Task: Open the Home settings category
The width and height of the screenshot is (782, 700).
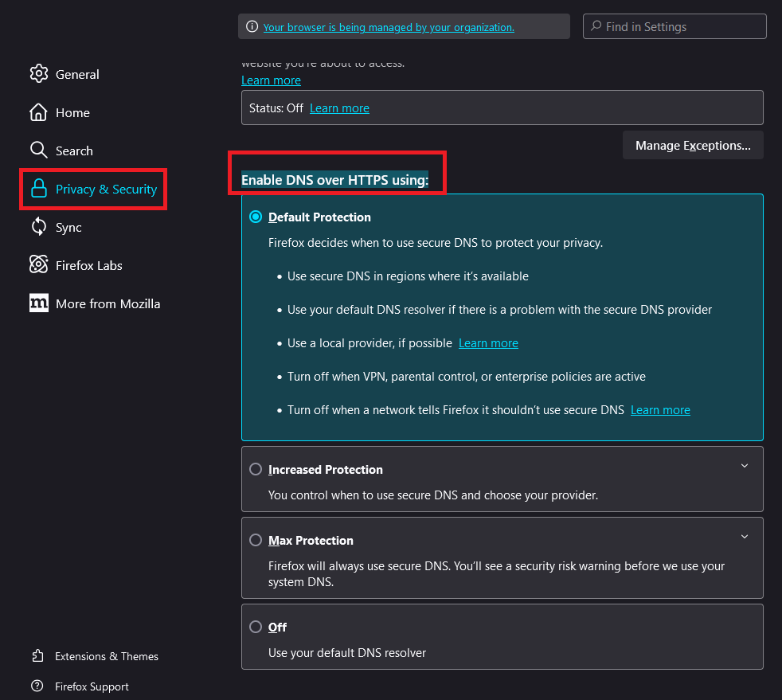Action: pos(72,112)
